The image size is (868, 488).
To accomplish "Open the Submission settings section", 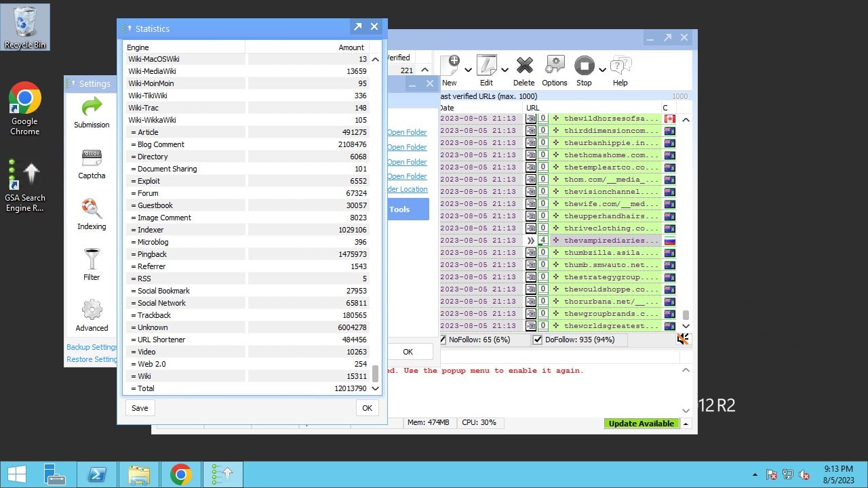I will point(92,112).
